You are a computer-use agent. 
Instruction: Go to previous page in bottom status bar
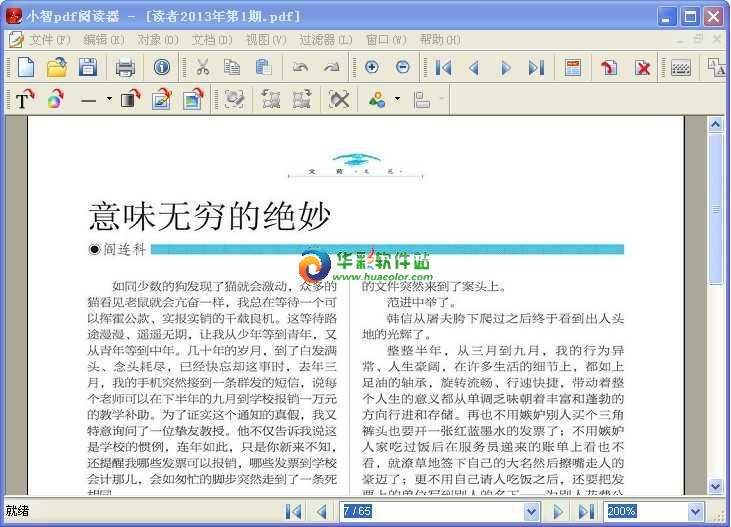322,512
